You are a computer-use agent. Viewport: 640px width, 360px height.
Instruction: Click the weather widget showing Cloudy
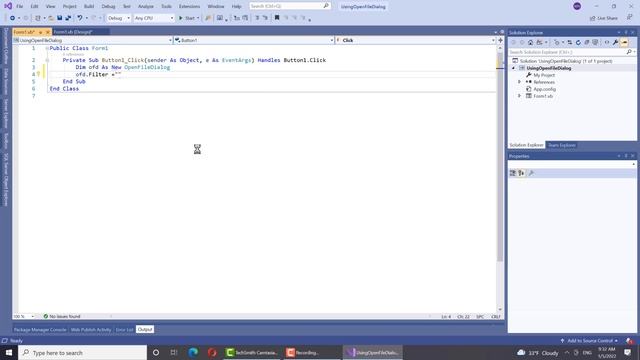tap(538, 353)
